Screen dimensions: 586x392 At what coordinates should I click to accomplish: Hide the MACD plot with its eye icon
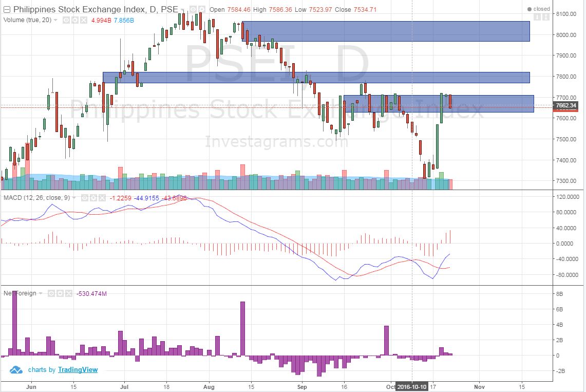click(x=85, y=198)
